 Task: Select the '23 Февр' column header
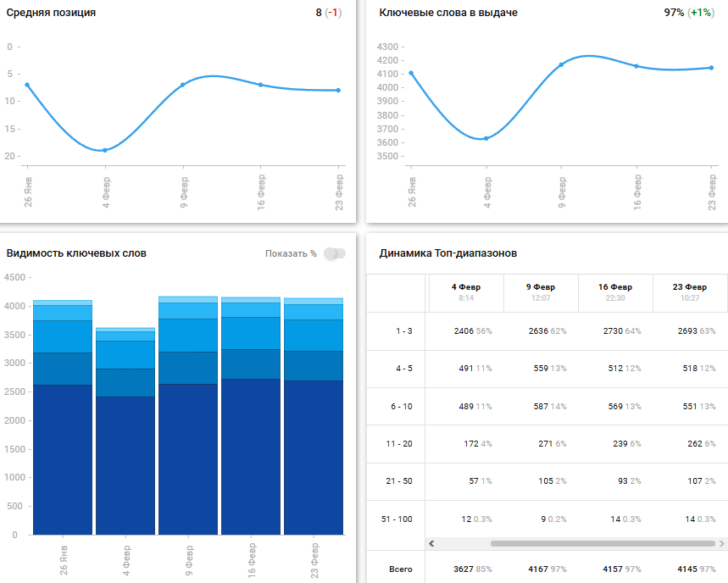690,292
